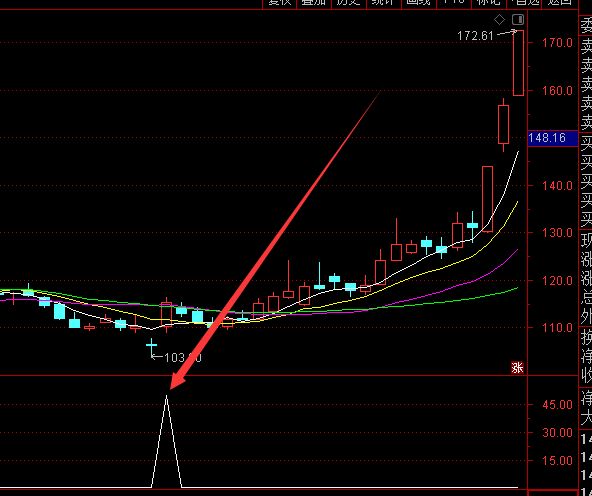Activate the 画线 drawing tool
Viewport: 592px width, 496px height.
coord(418,3)
